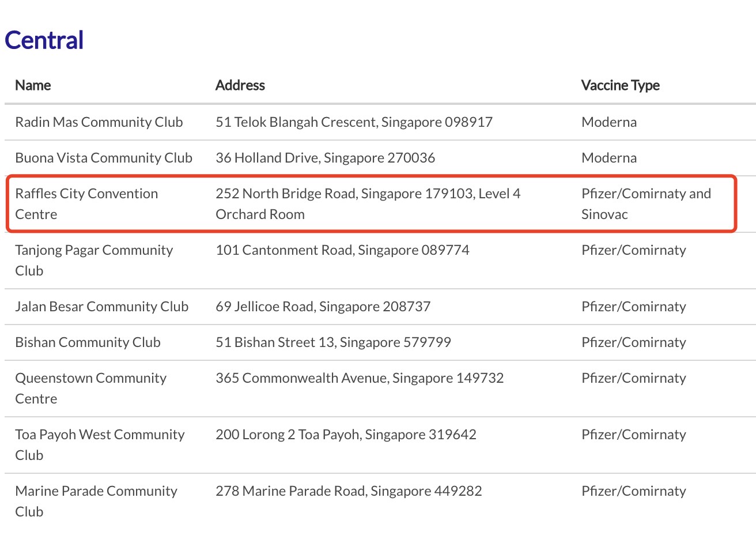The height and width of the screenshot is (543, 756).
Task: Click Moderna in Buona Vista row
Action: pos(609,158)
